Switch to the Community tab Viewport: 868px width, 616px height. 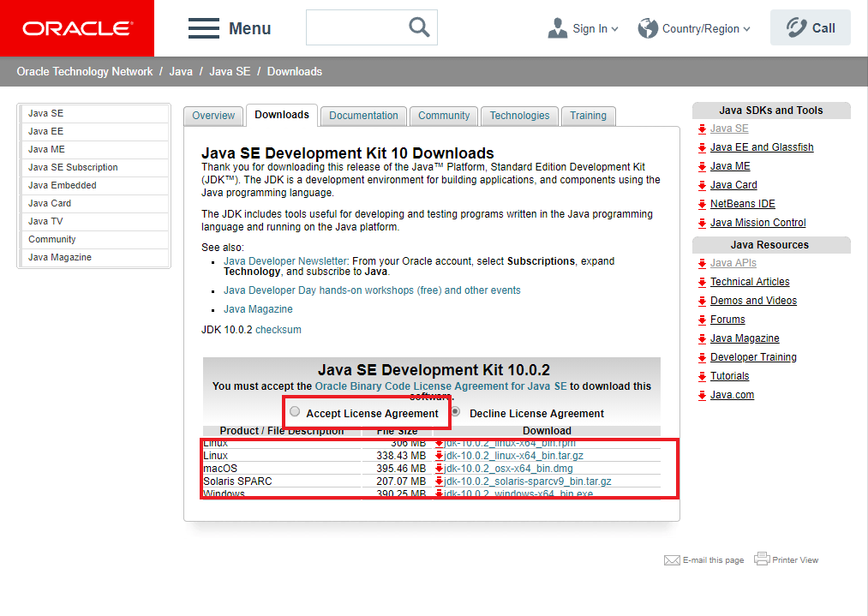pyautogui.click(x=444, y=116)
